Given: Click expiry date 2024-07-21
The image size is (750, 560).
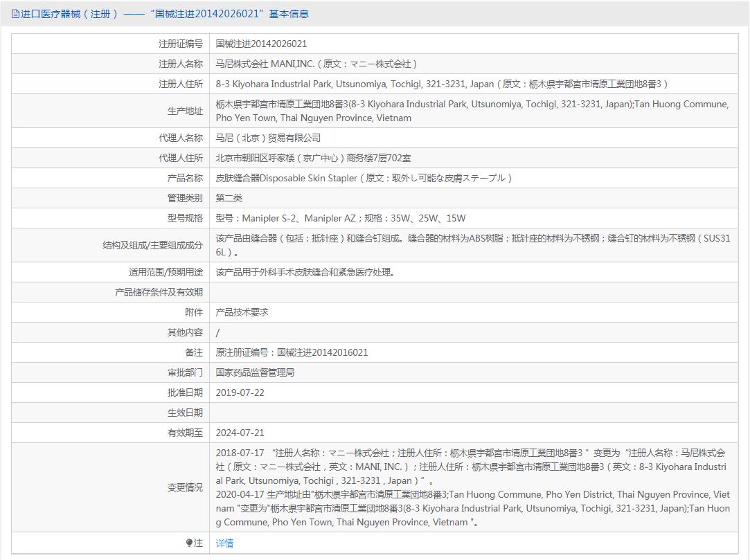Looking at the screenshot, I should (240, 433).
